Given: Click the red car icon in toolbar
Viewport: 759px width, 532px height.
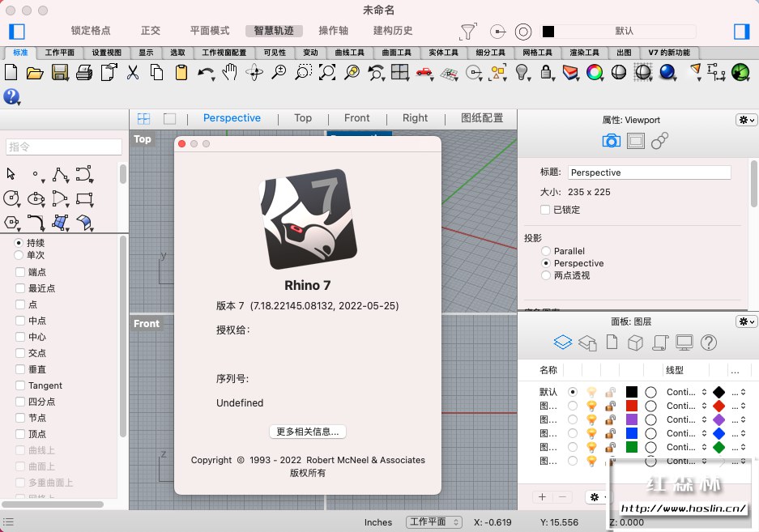Looking at the screenshot, I should click(x=424, y=73).
